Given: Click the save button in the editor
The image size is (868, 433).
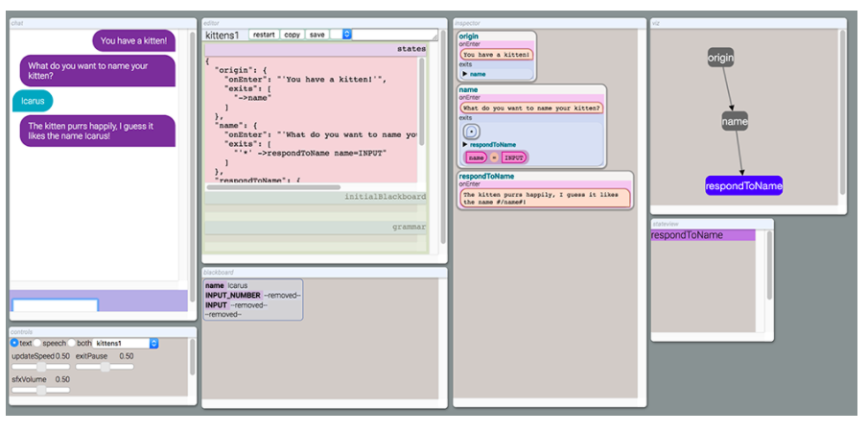Looking at the screenshot, I should pos(317,35).
